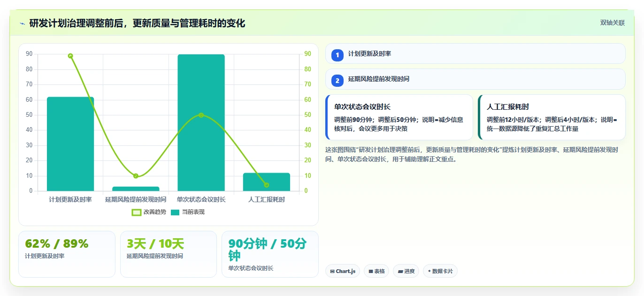Click the line point at value 89
644x296 pixels.
[x=70, y=56]
